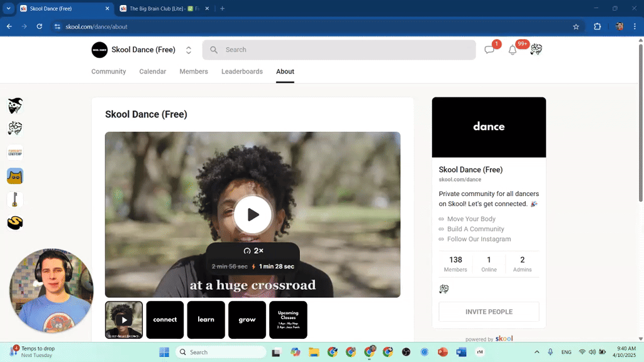This screenshot has width=644, height=362.
Task: View the 1 Online count
Action: [489, 263]
